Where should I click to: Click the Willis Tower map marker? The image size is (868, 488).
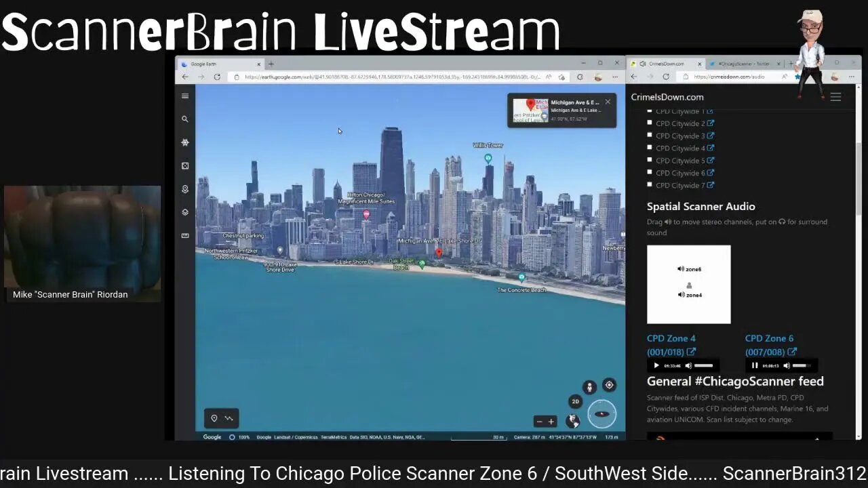(x=488, y=158)
